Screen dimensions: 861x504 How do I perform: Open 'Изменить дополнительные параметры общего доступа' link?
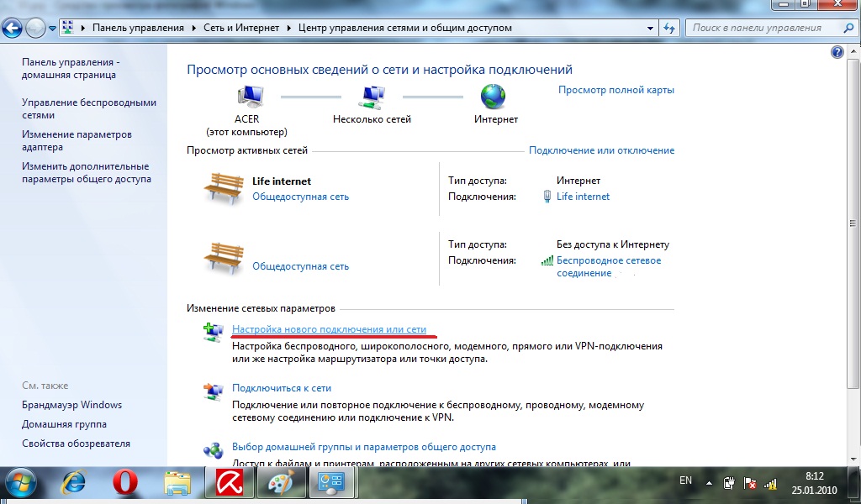[x=87, y=172]
